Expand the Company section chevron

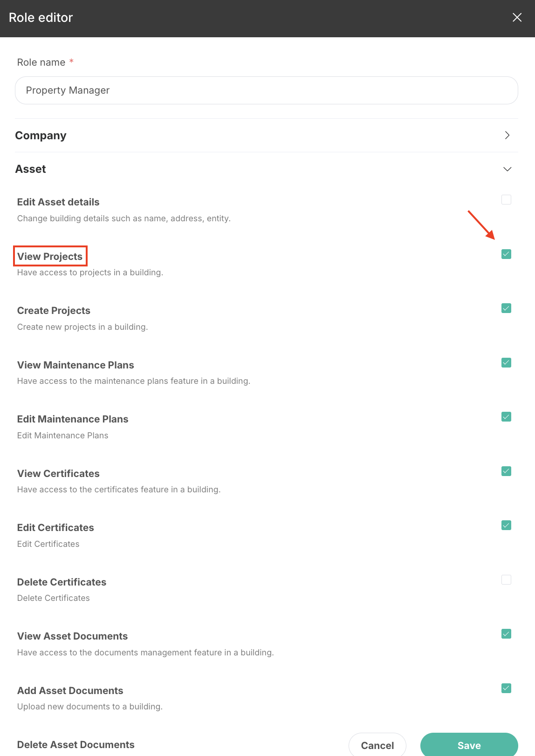click(507, 135)
